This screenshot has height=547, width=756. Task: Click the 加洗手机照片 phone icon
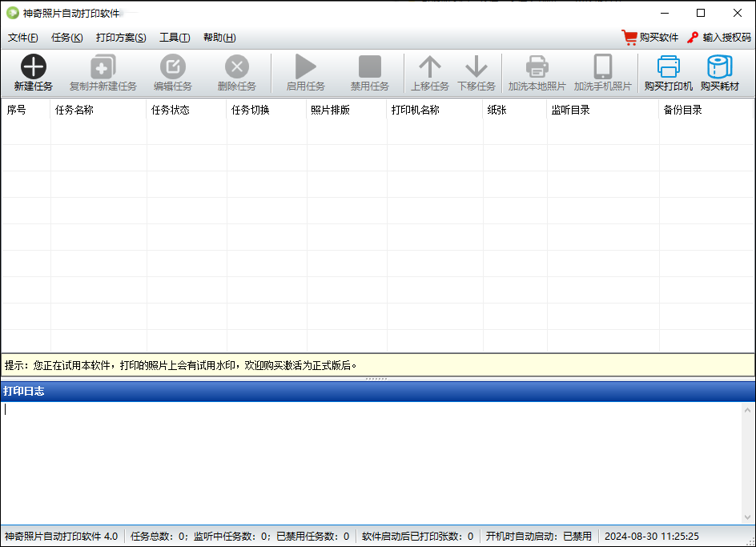603,66
